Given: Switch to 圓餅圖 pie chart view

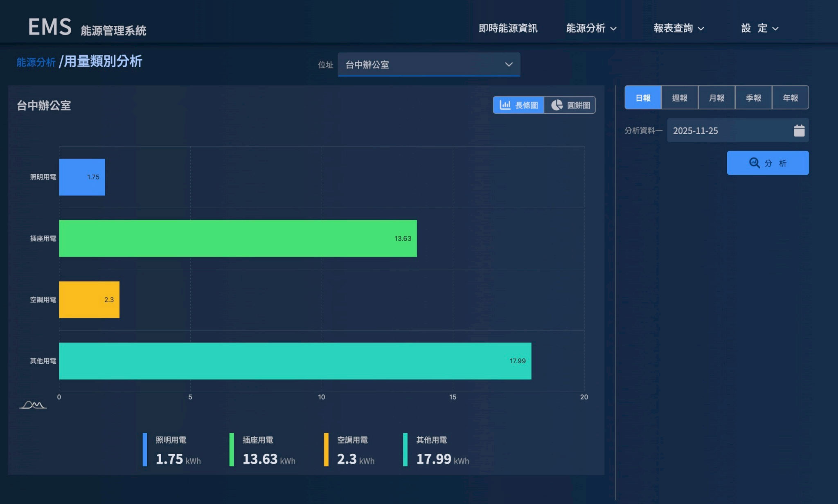Looking at the screenshot, I should pyautogui.click(x=570, y=105).
